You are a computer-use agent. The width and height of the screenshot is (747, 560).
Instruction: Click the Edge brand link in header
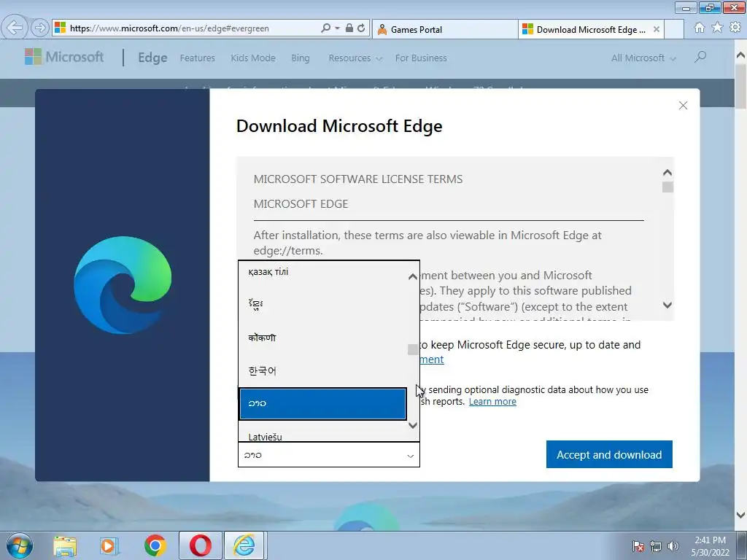[152, 58]
